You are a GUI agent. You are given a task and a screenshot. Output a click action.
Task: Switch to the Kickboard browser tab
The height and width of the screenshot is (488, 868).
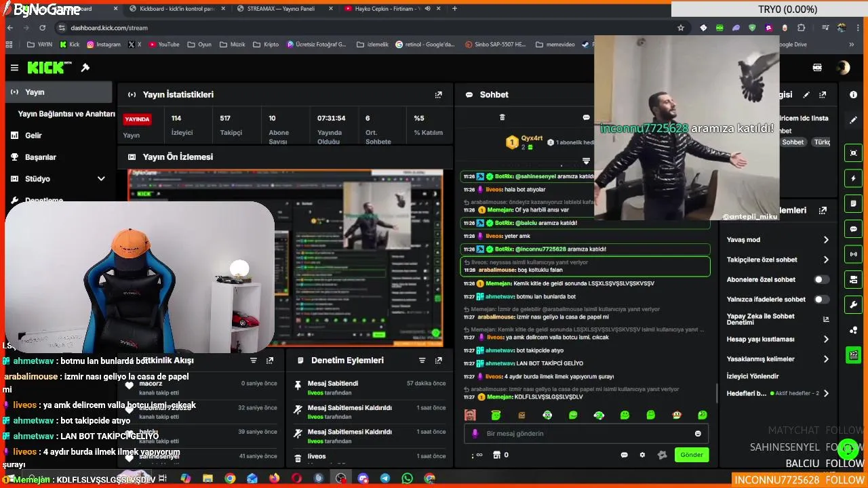point(177,9)
